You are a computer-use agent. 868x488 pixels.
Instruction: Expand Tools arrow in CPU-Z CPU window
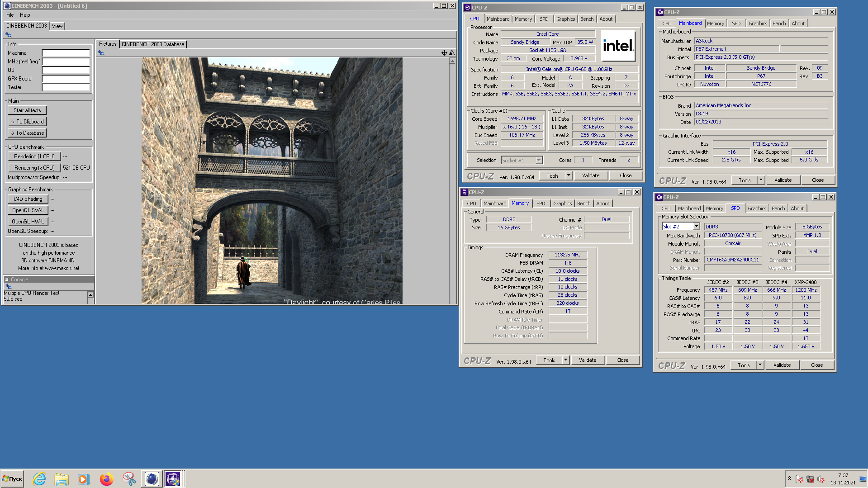click(x=569, y=175)
